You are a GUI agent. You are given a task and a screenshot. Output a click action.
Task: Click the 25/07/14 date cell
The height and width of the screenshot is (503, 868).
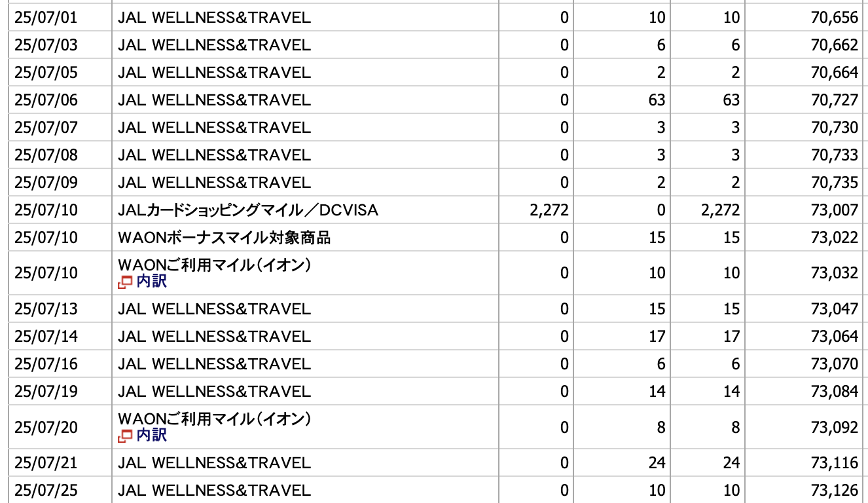[46, 336]
